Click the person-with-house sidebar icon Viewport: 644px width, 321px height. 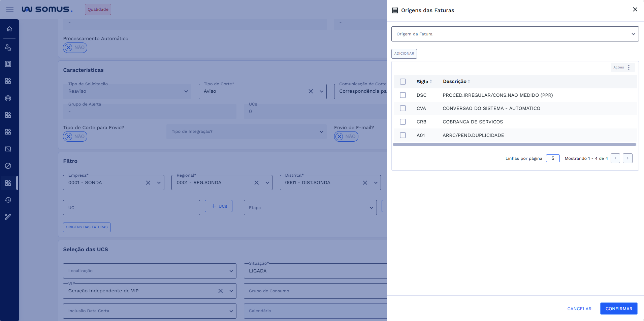point(8,47)
